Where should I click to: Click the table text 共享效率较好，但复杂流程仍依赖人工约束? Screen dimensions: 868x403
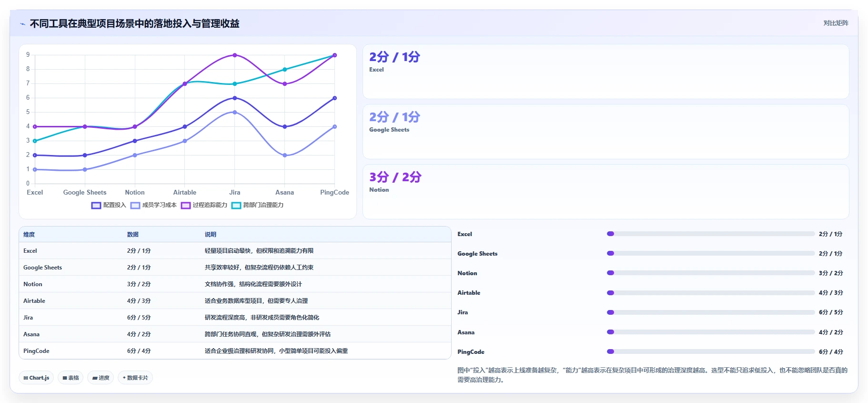(x=259, y=268)
